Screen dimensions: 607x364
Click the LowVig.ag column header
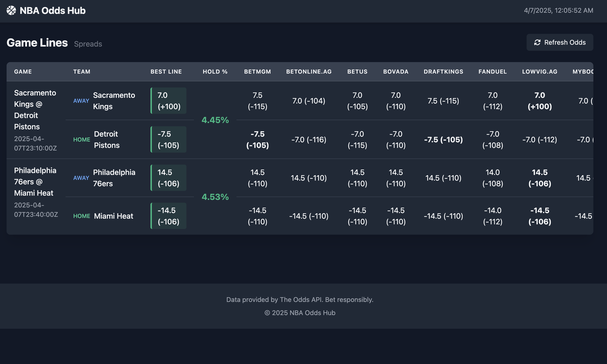click(540, 72)
